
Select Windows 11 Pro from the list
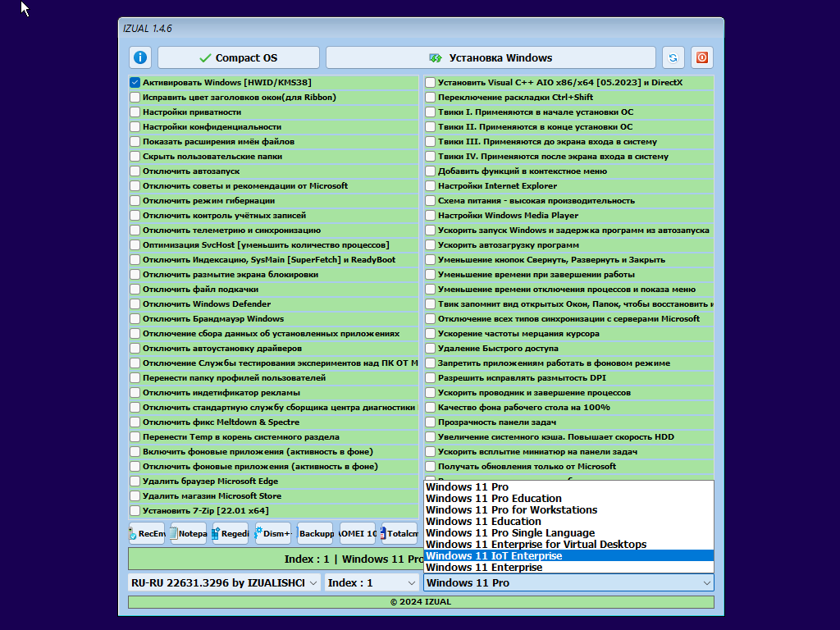[x=569, y=487]
